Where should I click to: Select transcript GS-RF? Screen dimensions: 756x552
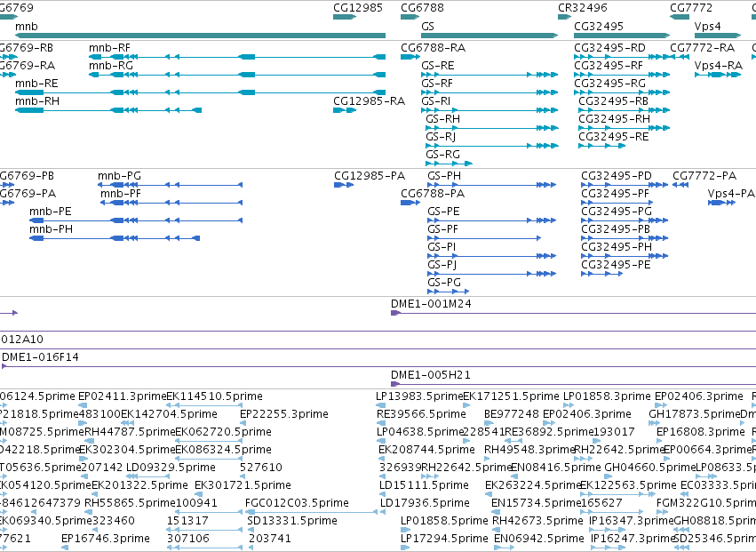click(489, 92)
